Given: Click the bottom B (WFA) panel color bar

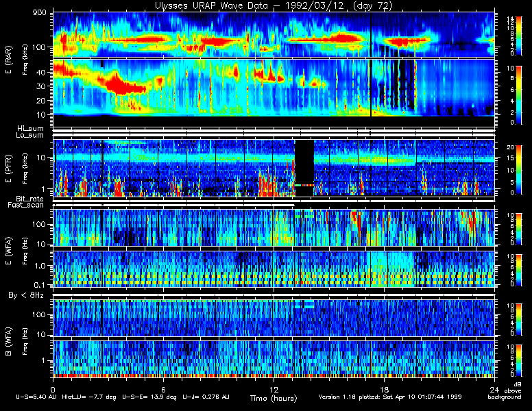Looking at the screenshot, I should pyautogui.click(x=519, y=360).
